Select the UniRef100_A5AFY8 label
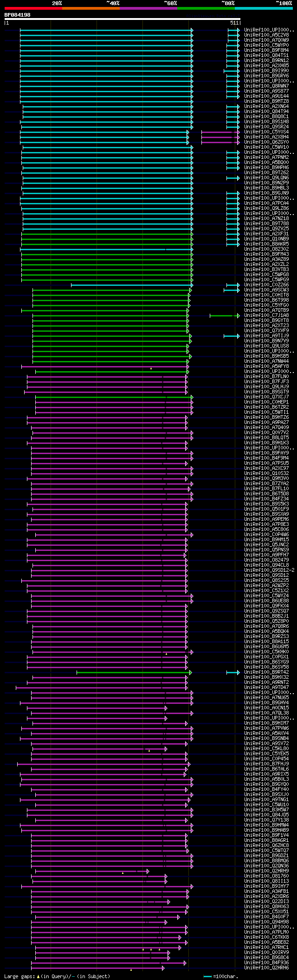This screenshot has height=980, width=297. 266,366
